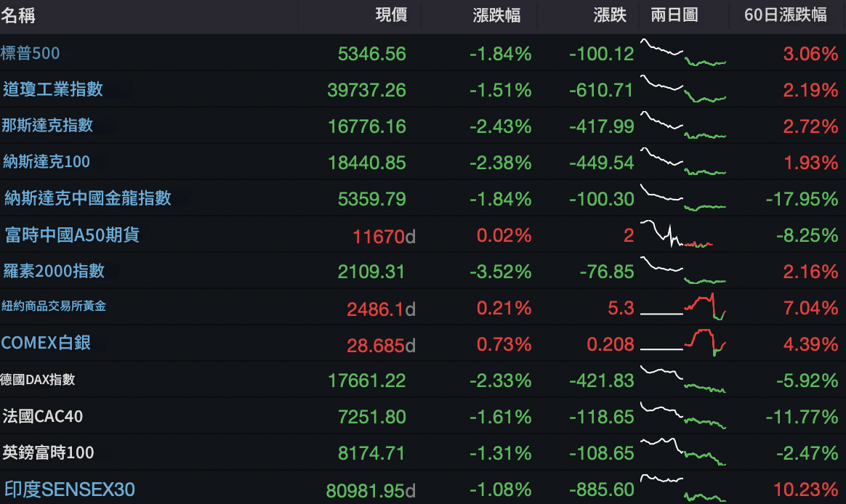Viewport: 846px width, 504px height.
Task: Click the silver price 28.685
Action: [x=375, y=345]
